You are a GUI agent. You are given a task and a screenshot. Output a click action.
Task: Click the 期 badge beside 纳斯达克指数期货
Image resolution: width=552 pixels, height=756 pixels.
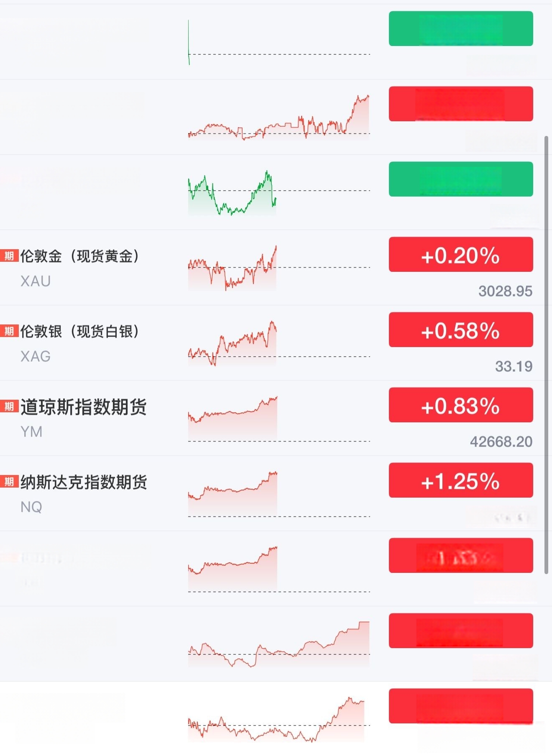(9, 481)
